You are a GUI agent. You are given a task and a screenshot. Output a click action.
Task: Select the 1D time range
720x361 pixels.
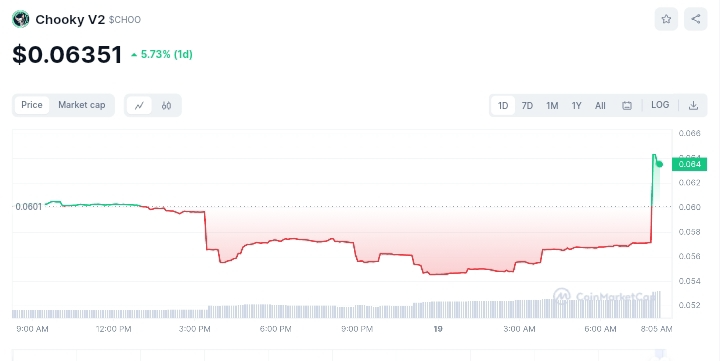pos(503,106)
